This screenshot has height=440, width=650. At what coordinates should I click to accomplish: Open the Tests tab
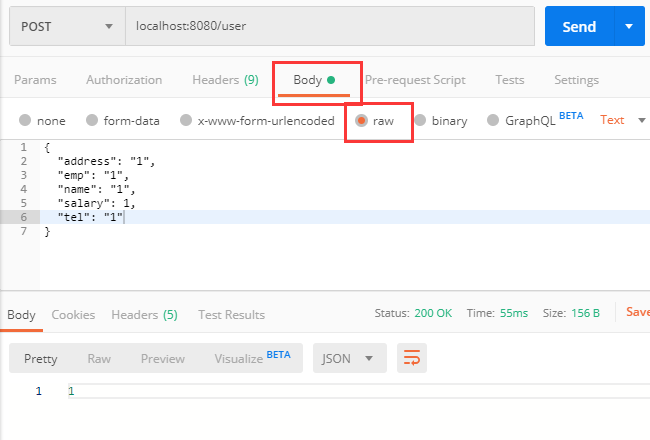pyautogui.click(x=509, y=80)
